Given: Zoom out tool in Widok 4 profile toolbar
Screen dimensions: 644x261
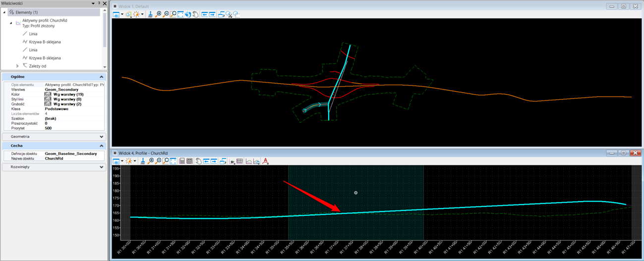Looking at the screenshot, I should 158,161.
